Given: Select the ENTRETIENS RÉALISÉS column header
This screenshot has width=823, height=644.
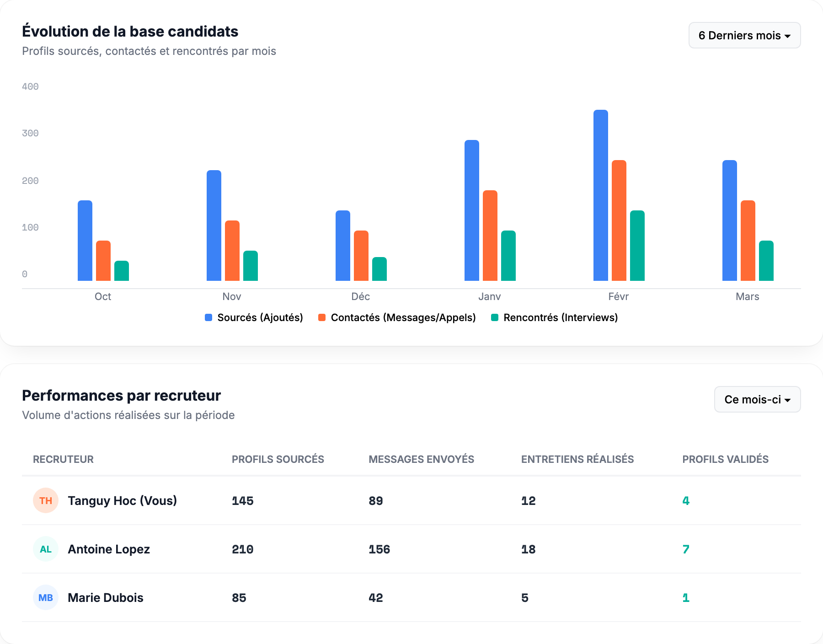Looking at the screenshot, I should 577,459.
